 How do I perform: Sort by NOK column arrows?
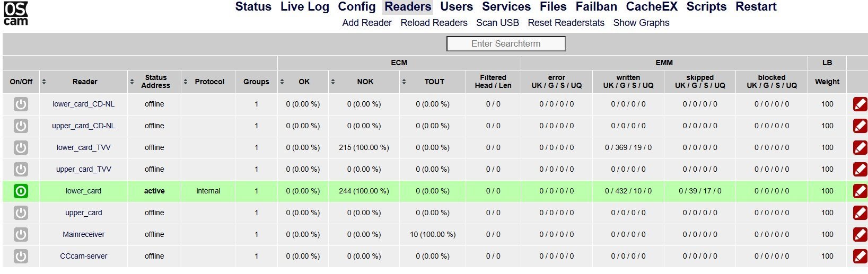pos(333,82)
